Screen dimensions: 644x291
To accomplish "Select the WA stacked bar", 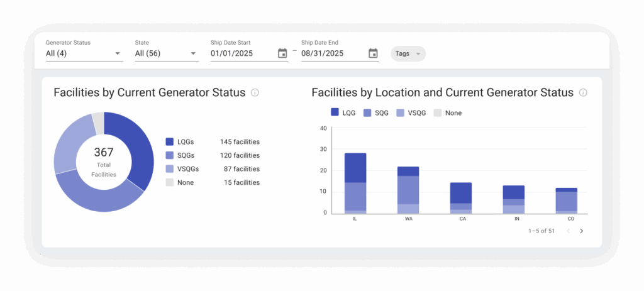I will pyautogui.click(x=408, y=190).
